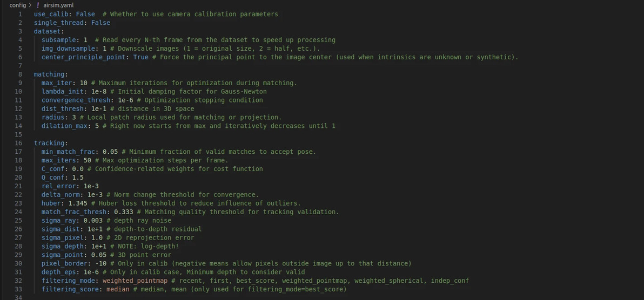Click the False value of single_thread

100,23
